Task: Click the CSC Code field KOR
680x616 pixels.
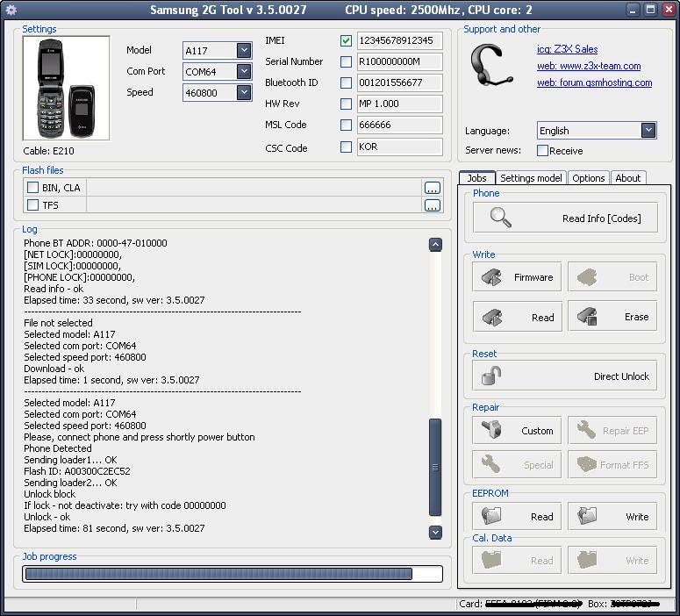Action: pos(399,147)
